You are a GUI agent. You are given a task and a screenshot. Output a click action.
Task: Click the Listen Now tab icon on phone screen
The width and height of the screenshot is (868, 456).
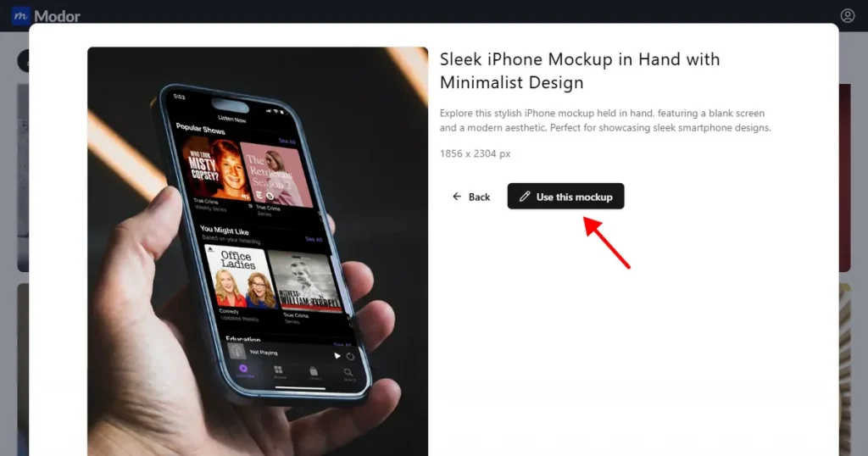(x=243, y=369)
